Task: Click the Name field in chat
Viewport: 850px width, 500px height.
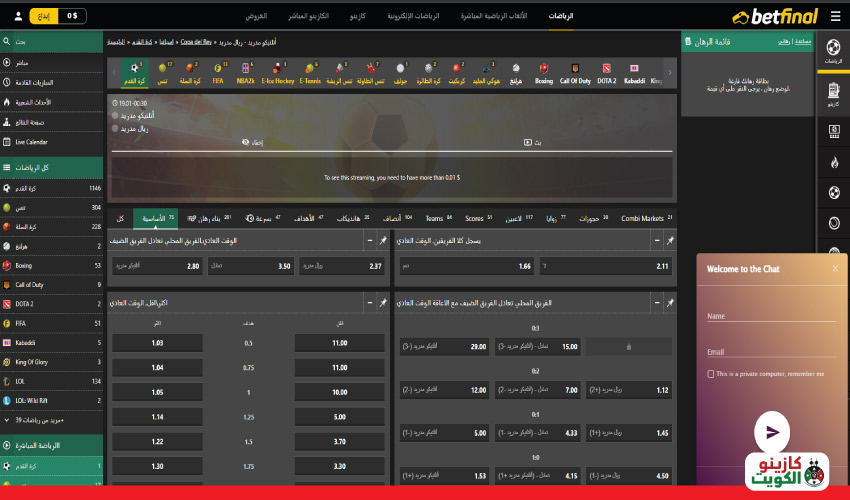Action: pyautogui.click(x=771, y=316)
